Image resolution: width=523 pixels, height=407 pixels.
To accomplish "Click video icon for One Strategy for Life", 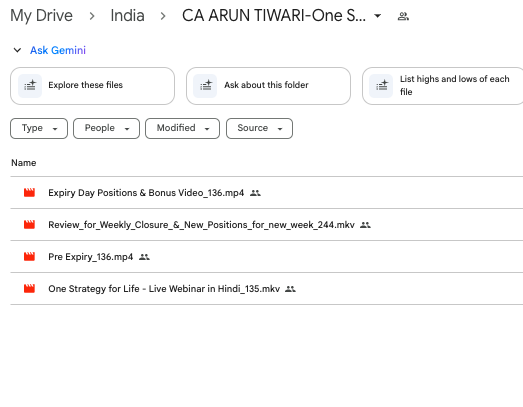I will click(x=29, y=289).
